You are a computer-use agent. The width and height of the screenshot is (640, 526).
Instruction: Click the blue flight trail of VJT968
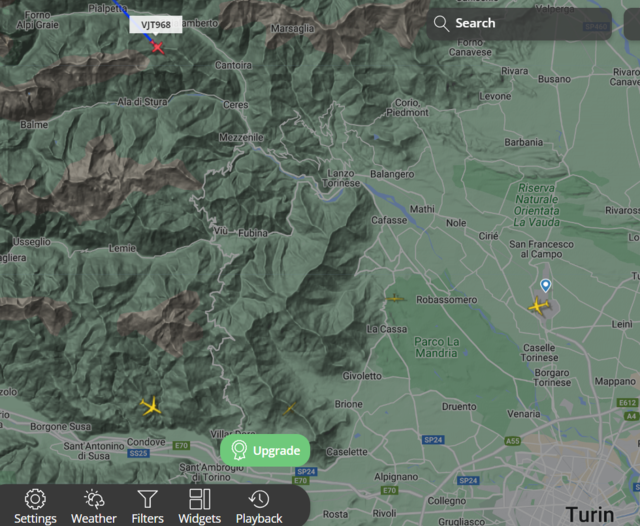[x=131, y=21]
